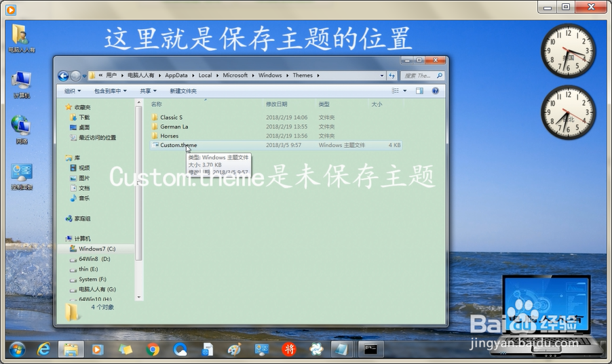Click 新建文件夹 button
Screen dimensions: 612x364
[183, 91]
